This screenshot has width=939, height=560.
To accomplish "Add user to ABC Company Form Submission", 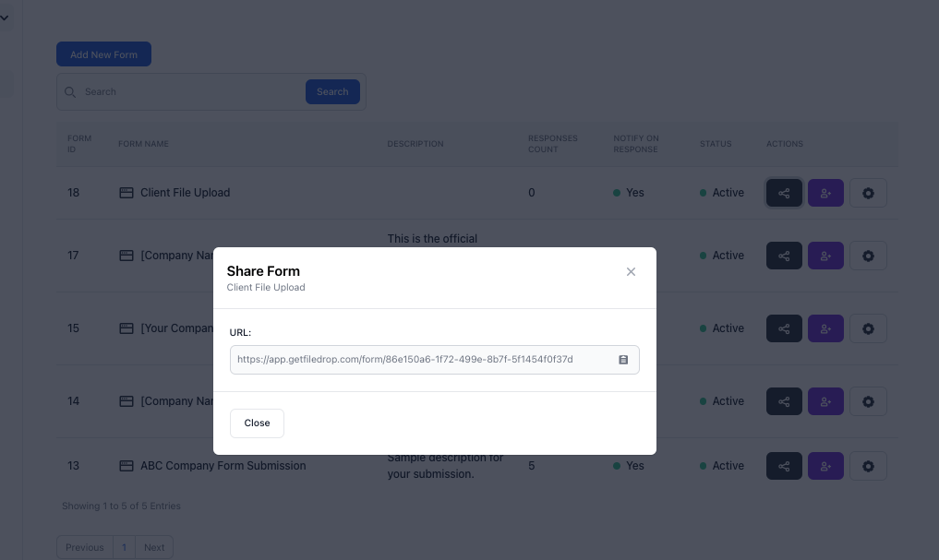I will 825,466.
